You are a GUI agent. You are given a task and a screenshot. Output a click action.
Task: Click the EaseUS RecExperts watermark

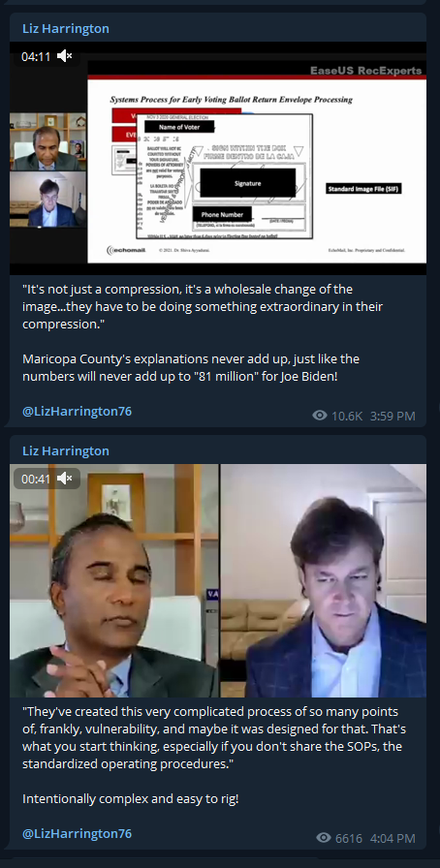point(365,71)
